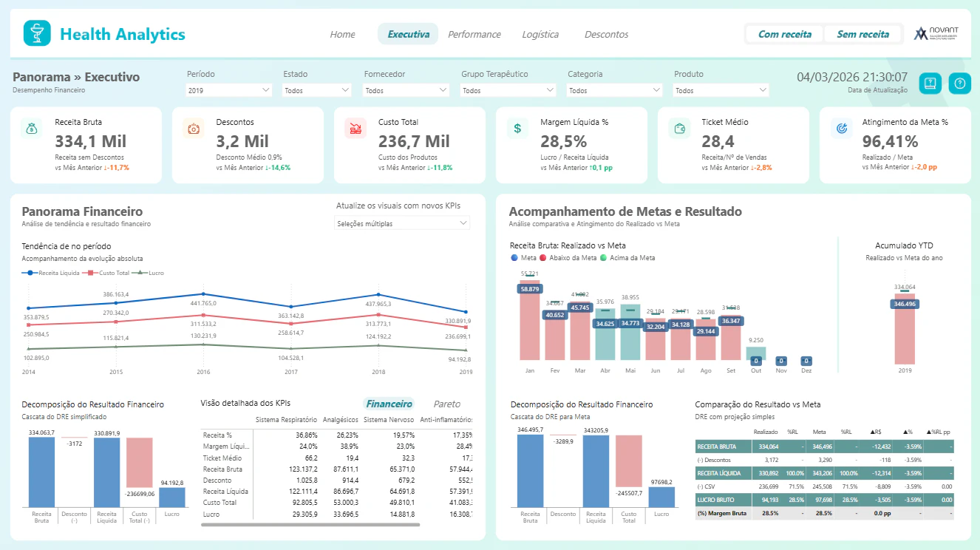Click the Ticket Médio wallet icon
980x550 pixels.
pyautogui.click(x=679, y=129)
